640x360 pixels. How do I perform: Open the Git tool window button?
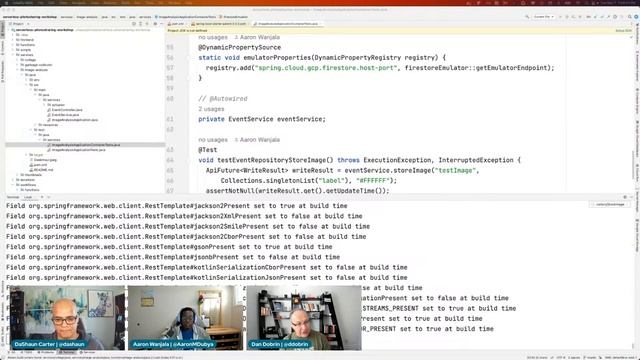click(x=13, y=352)
